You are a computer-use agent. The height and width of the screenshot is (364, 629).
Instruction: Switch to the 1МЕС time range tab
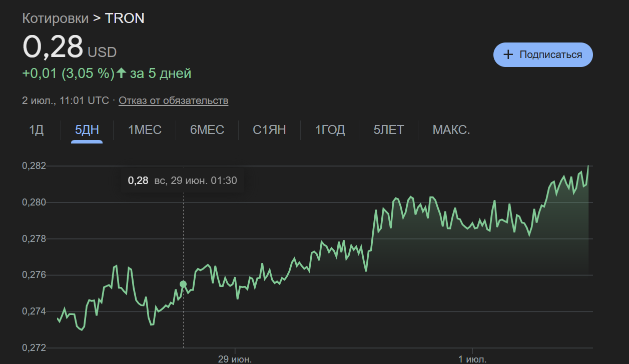145,130
